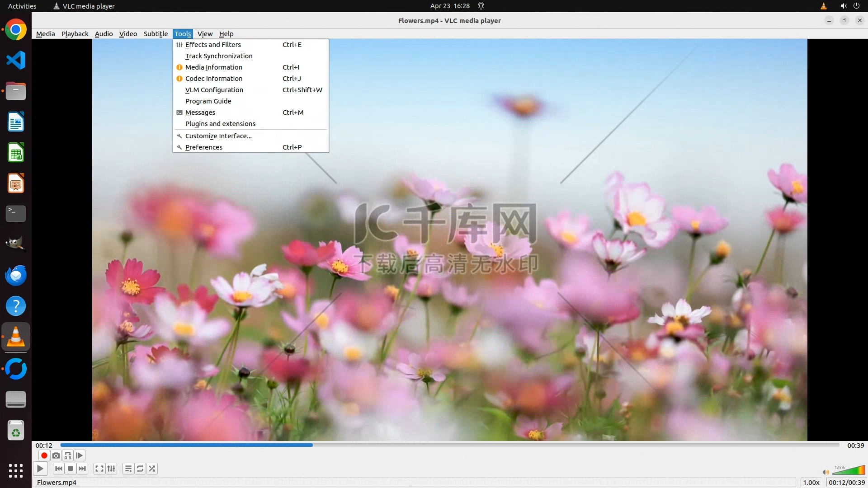Toggle random shuffle playback

[152, 469]
